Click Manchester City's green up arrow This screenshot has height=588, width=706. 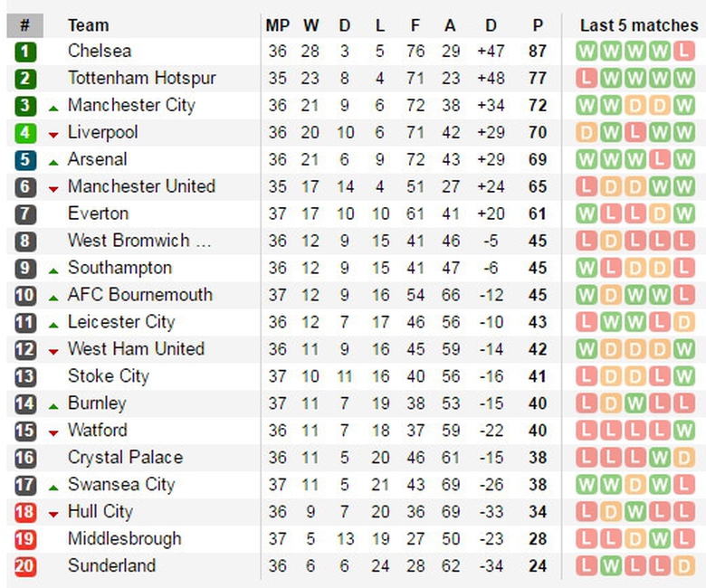[x=53, y=107]
